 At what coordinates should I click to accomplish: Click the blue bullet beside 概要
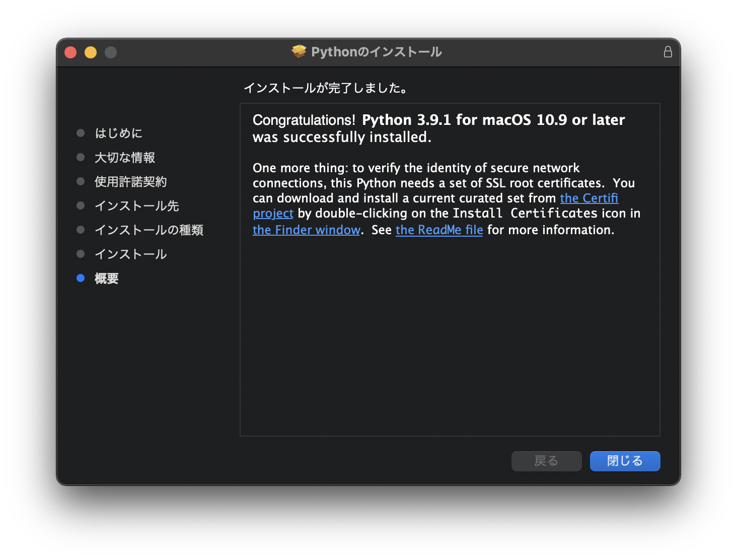pyautogui.click(x=81, y=278)
